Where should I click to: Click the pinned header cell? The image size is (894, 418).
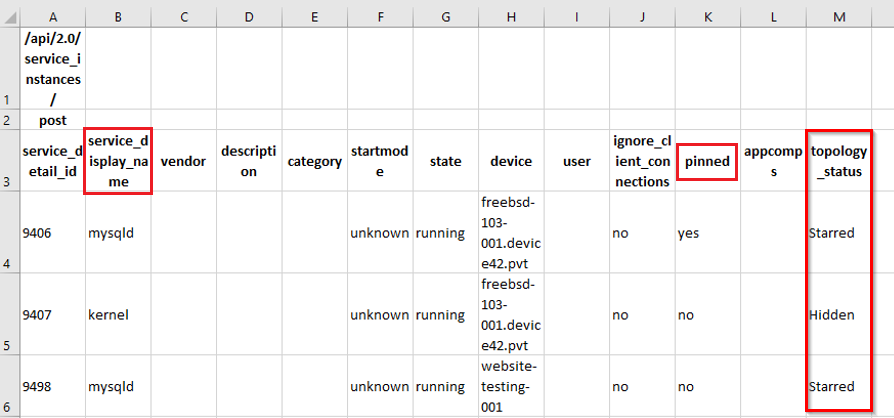tap(707, 161)
